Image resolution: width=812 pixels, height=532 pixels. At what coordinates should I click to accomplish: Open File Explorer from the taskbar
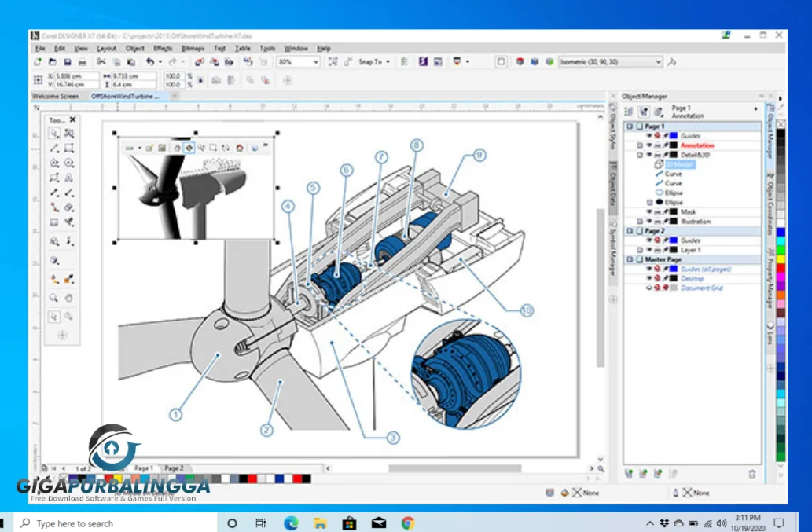click(x=320, y=523)
